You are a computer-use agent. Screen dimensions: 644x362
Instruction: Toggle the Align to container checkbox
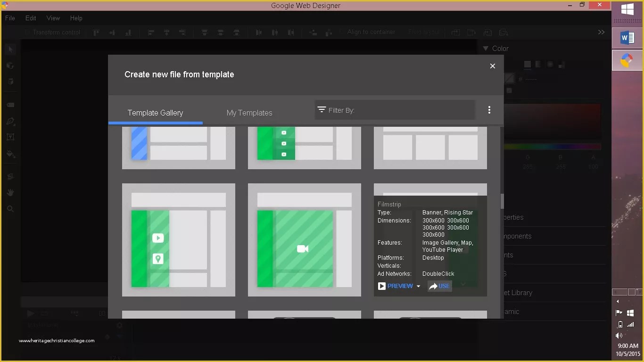[342, 32]
